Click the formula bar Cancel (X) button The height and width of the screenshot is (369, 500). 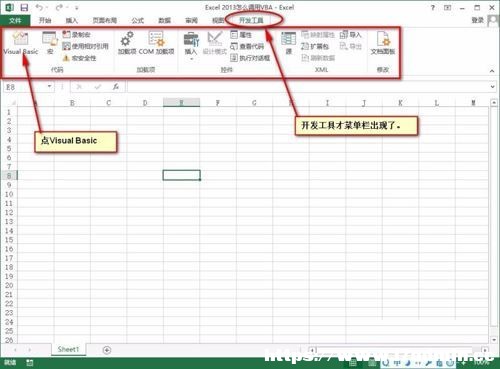[79, 87]
